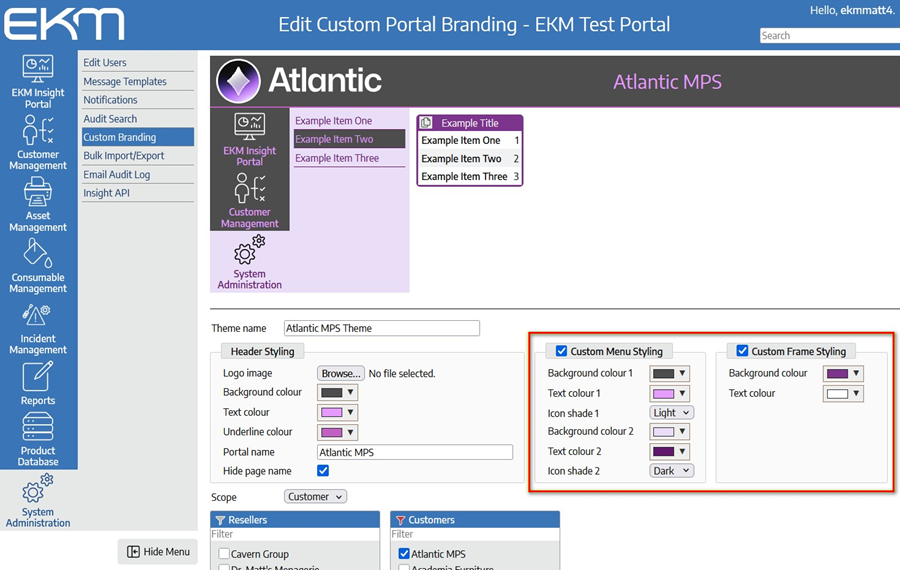Toggle Custom Menu Styling checkbox
Image resolution: width=900 pixels, height=570 pixels.
(561, 351)
